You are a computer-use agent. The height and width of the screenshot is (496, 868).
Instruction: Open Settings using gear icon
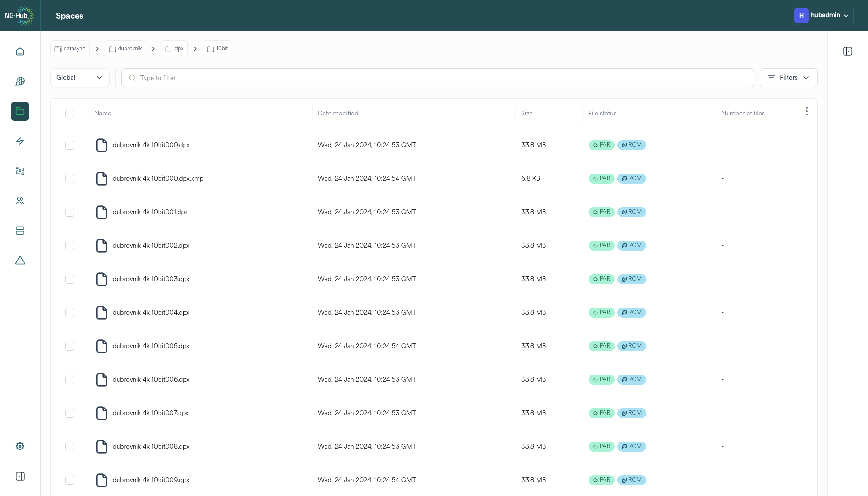[x=20, y=446]
